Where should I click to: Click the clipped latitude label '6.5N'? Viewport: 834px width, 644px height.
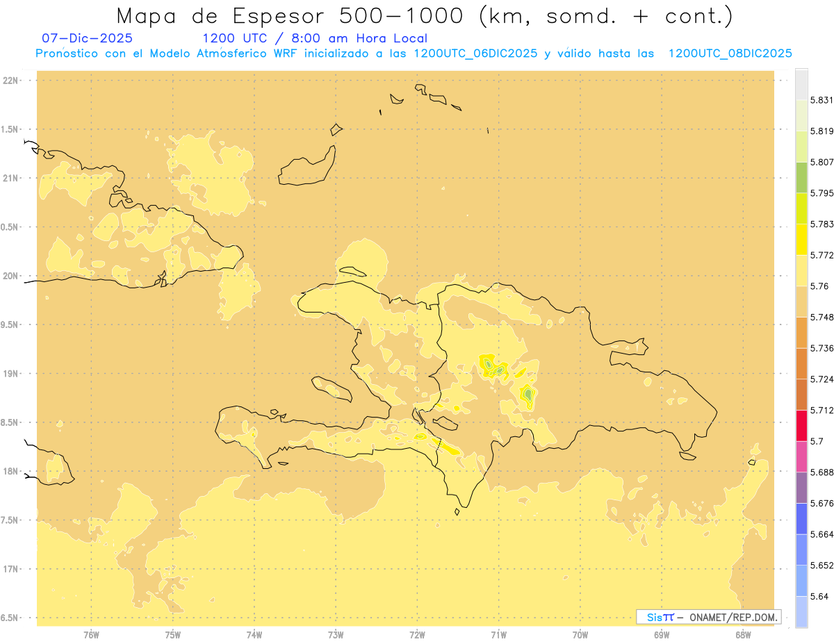tap(10, 618)
